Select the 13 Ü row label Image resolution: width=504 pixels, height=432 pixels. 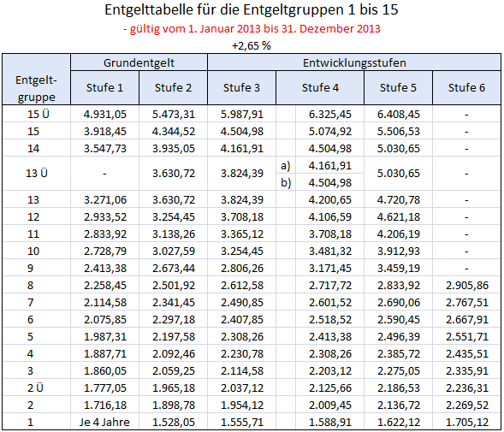pyautogui.click(x=36, y=174)
